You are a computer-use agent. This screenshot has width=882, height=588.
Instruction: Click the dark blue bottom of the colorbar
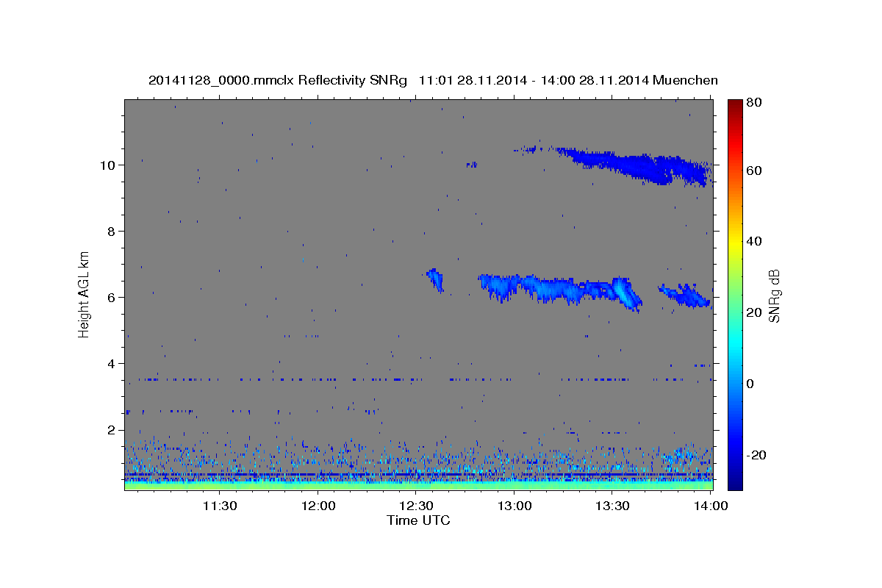click(735, 481)
